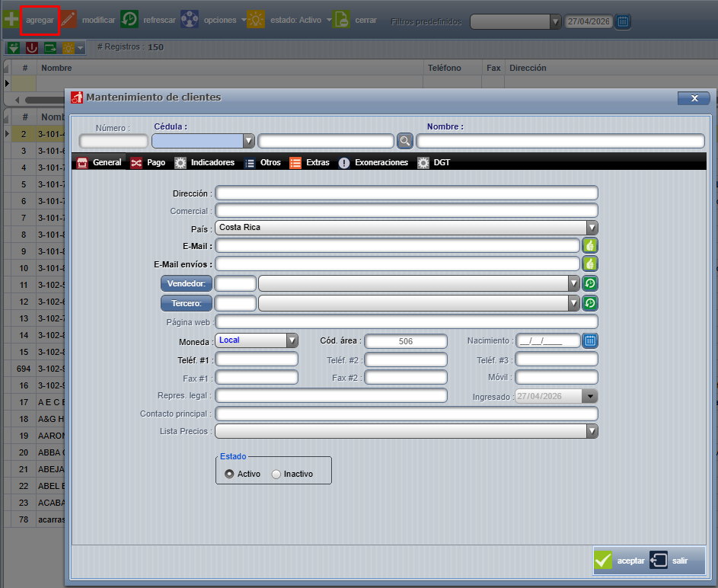The image size is (718, 588).
Task: Open the Tercero name dropdown arrow
Action: coord(574,303)
